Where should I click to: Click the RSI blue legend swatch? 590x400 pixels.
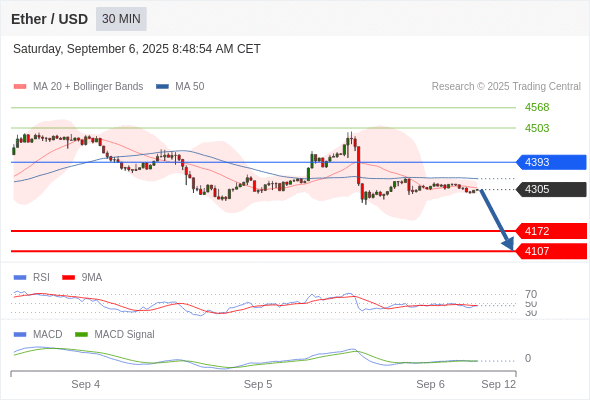pos(20,278)
